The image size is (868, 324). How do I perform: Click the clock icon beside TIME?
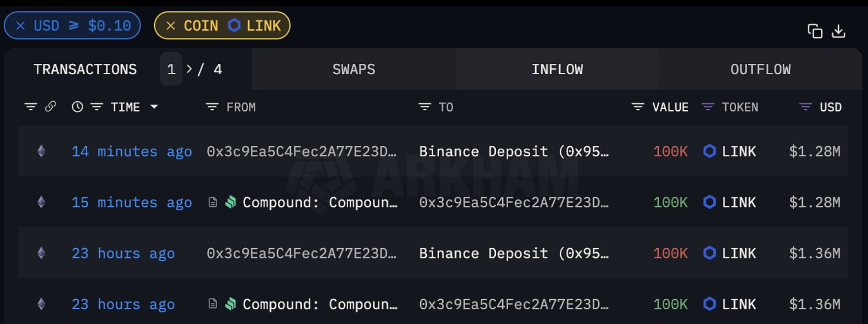(x=77, y=107)
